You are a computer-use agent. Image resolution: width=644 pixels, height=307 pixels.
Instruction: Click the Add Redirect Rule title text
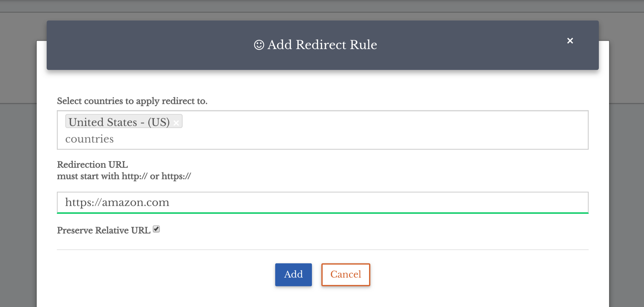pos(322,45)
